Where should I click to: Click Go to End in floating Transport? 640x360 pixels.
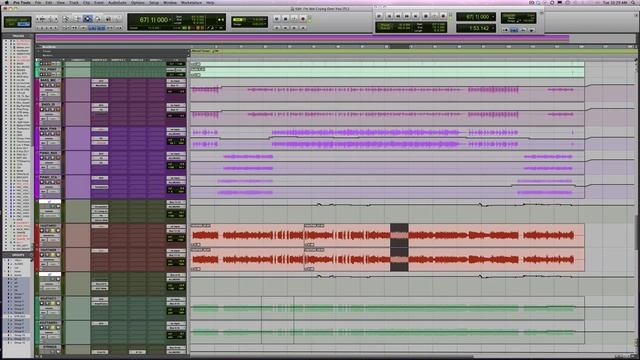416,16
